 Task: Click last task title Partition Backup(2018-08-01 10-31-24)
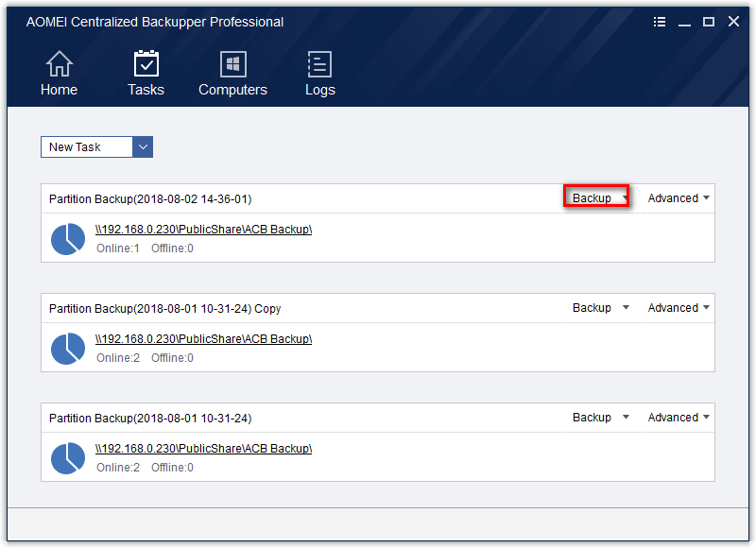[x=150, y=418]
